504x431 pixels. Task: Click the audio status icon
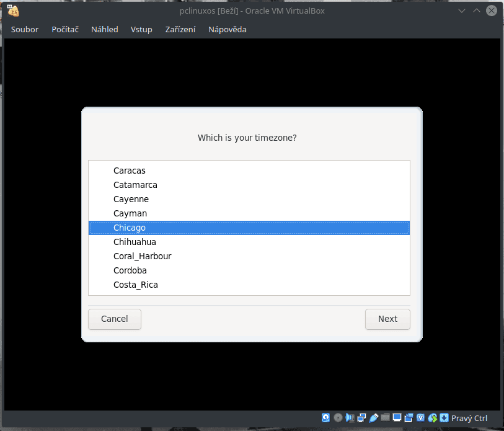coord(350,417)
